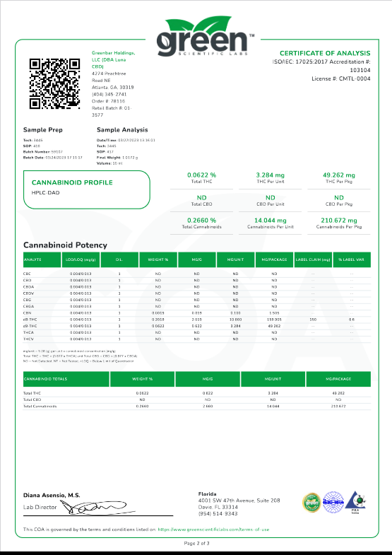Click the Florida location heading
392x555 pixels.
207,493
